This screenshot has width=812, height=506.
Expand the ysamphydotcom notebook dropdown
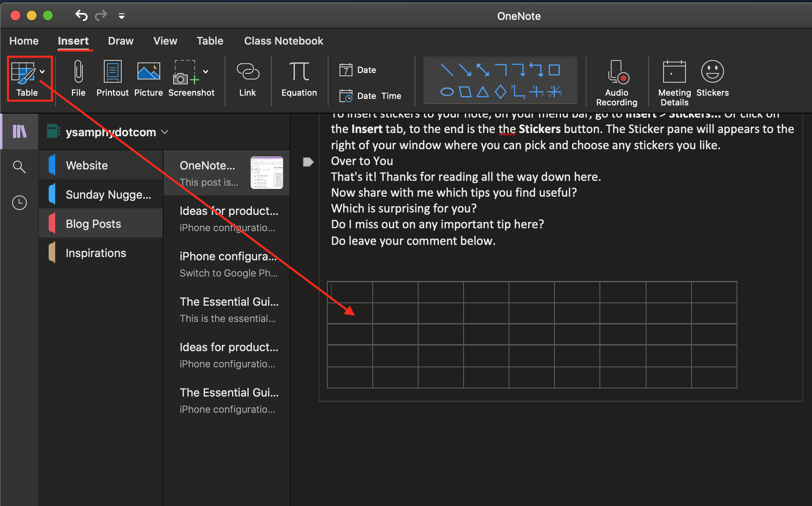(165, 132)
